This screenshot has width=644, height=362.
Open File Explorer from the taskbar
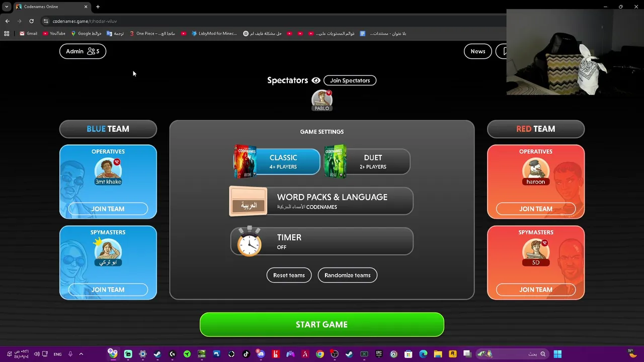pos(438,354)
